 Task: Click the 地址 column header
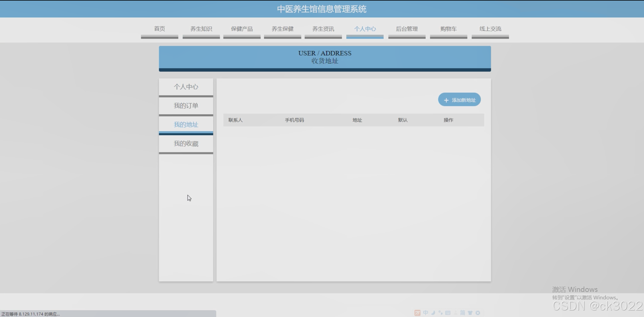(357, 120)
